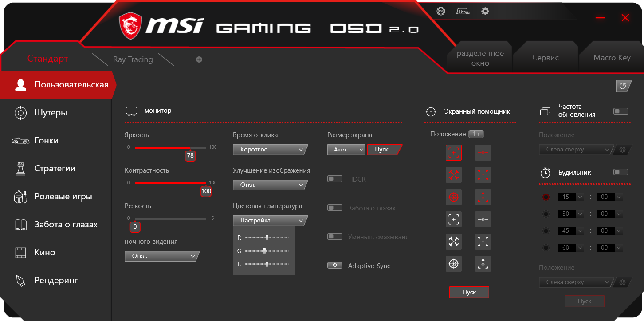This screenshot has width=644, height=321.
Task: Pick the white triangle crosshair
Action: (483, 264)
